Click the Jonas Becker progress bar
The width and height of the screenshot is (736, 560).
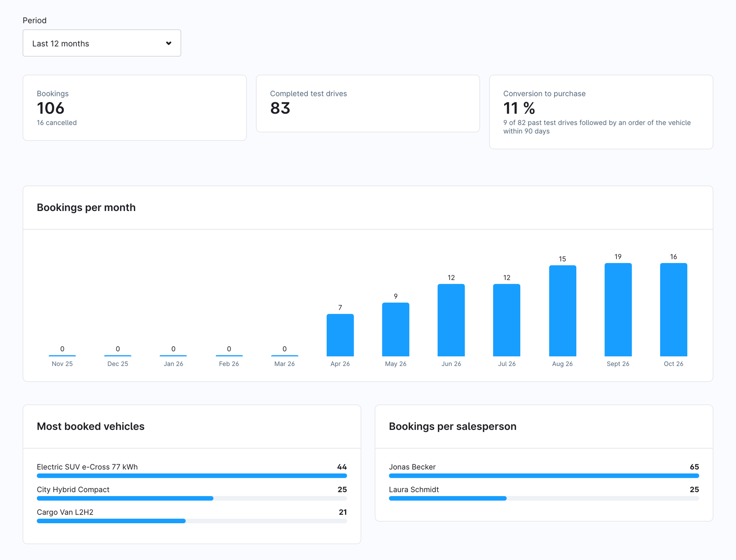point(544,476)
